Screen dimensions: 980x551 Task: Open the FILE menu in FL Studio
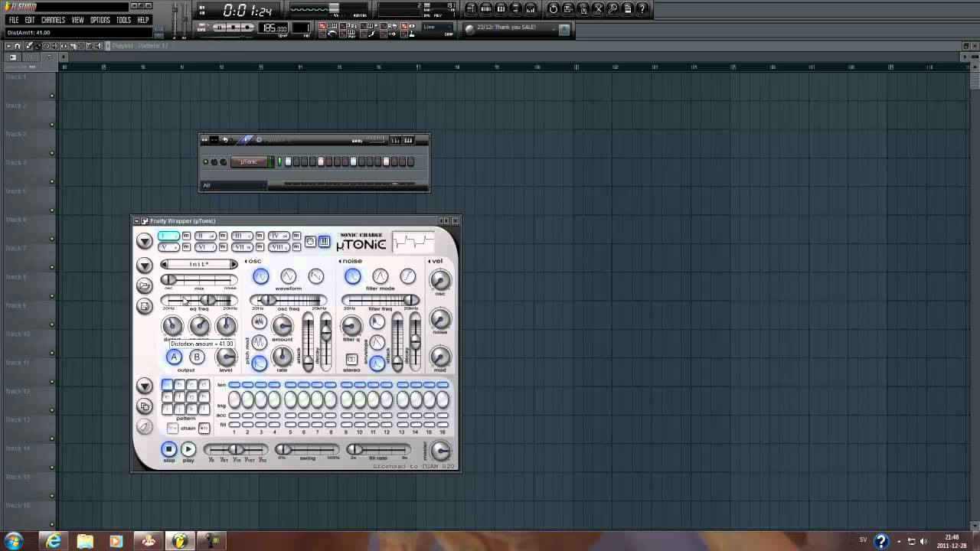[14, 20]
